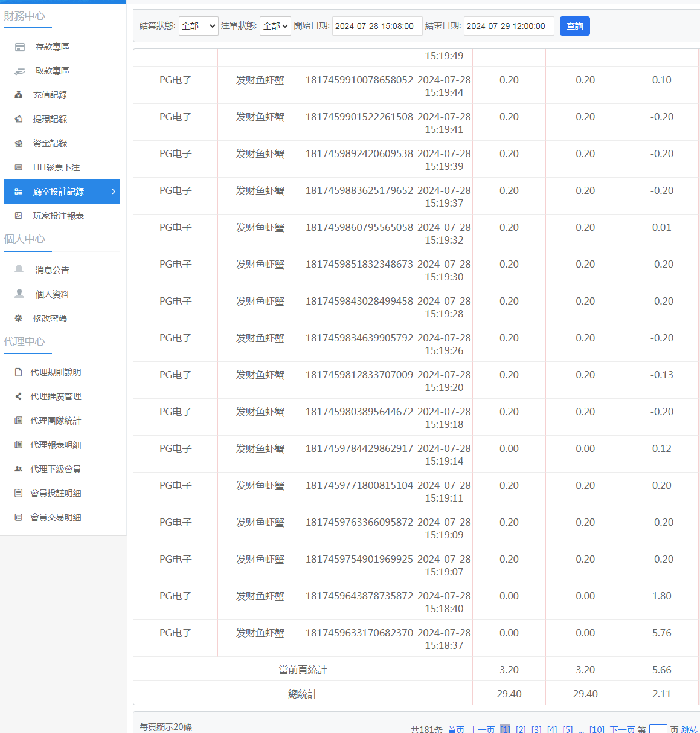Click the 開始日期 date input field

click(377, 26)
